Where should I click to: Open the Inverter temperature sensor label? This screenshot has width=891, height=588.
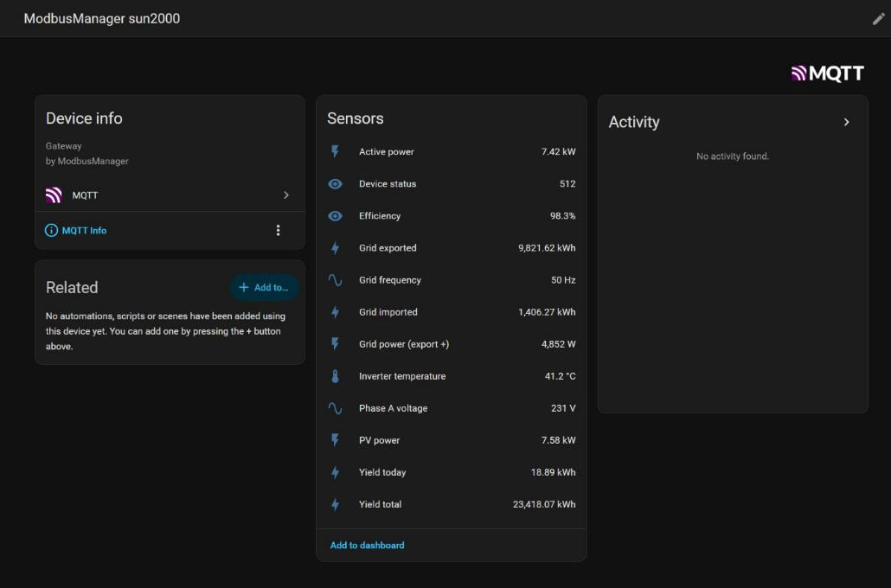click(402, 376)
